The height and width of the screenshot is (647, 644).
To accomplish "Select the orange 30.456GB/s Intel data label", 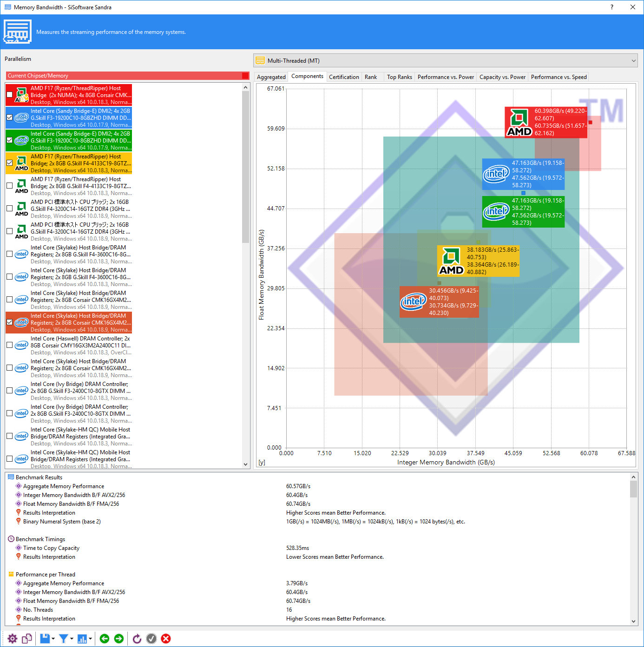I will coord(439,302).
